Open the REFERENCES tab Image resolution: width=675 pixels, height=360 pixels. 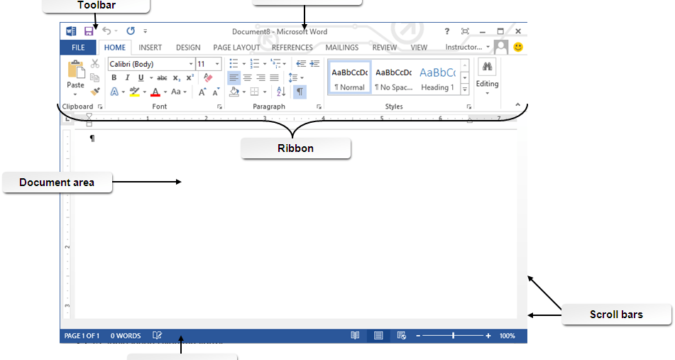click(x=292, y=47)
